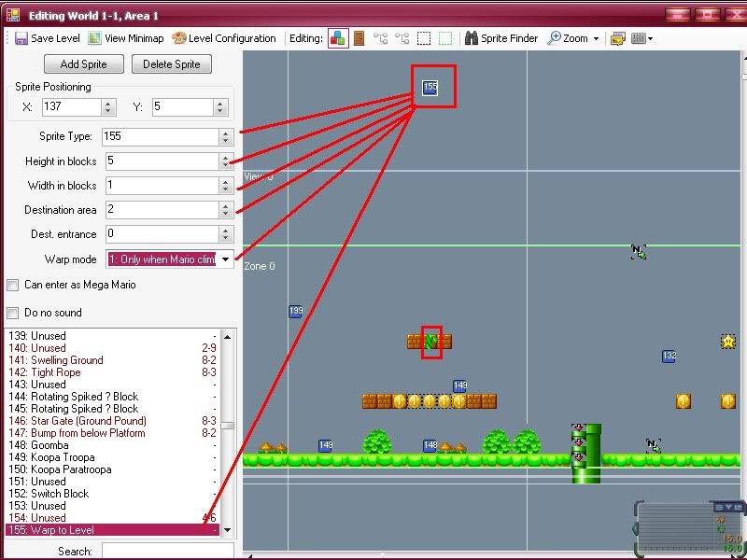The image size is (747, 560).
Task: Select 139: Unused in sprite list
Action: [x=112, y=336]
